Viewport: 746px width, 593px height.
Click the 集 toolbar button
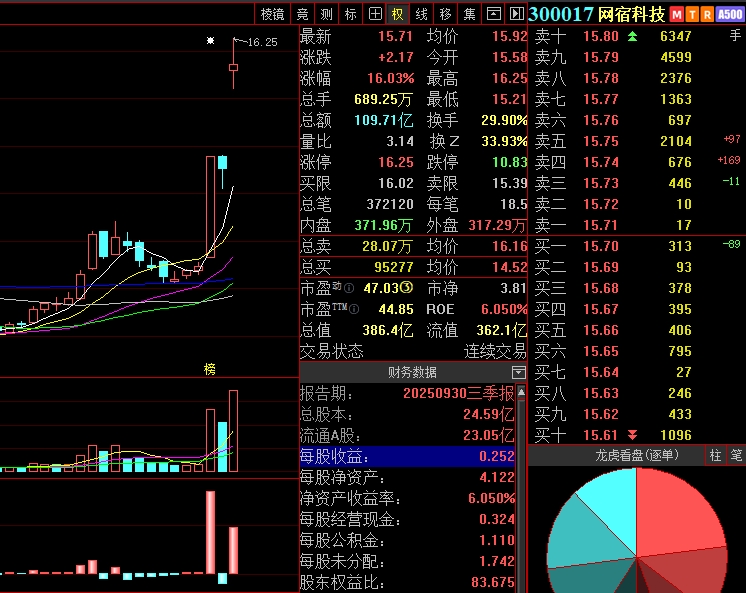pyautogui.click(x=470, y=14)
